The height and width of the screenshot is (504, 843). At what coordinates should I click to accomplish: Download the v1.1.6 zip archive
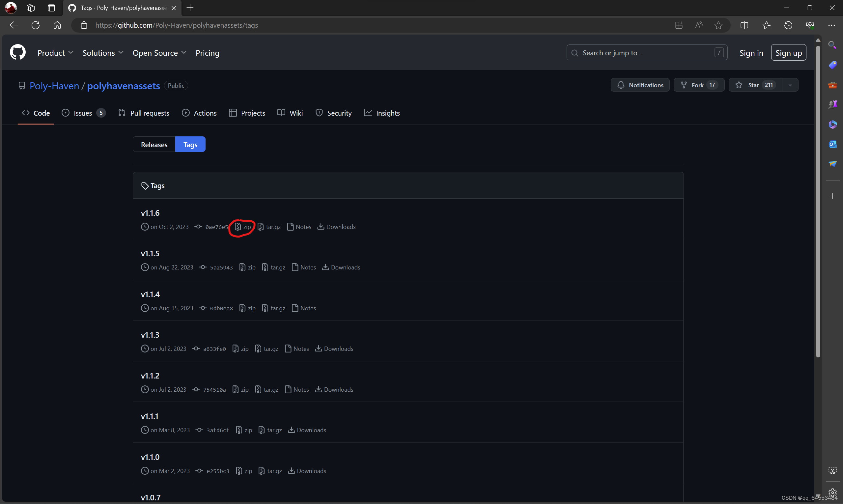(x=243, y=227)
